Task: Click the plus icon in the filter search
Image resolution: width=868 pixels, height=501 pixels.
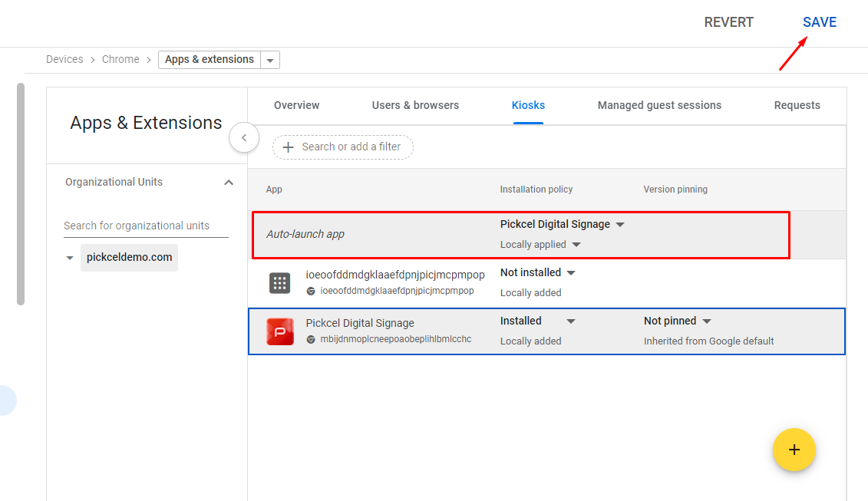Action: click(x=288, y=147)
